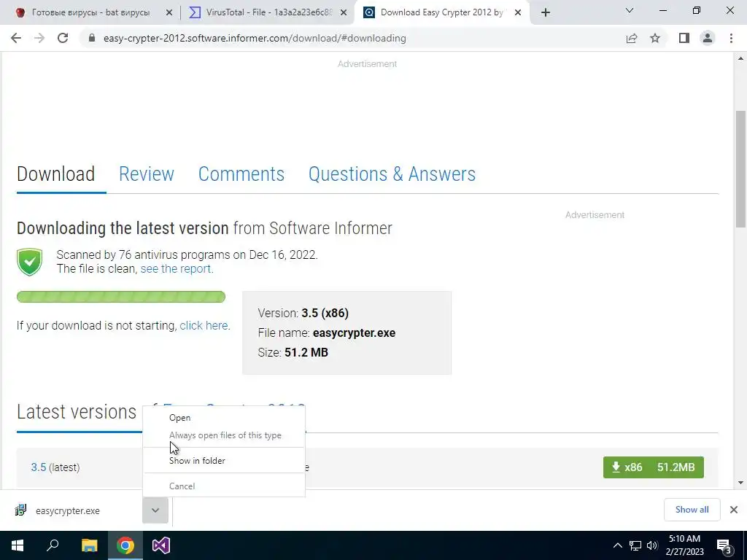Viewport: 747px width, 560px height.
Task: Click the 'click here' download link
Action: [204, 326]
